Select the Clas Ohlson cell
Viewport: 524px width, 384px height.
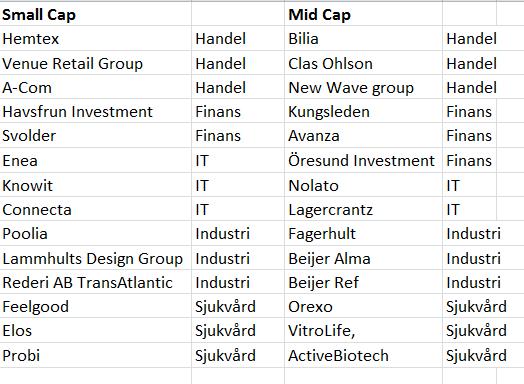pyautogui.click(x=364, y=63)
